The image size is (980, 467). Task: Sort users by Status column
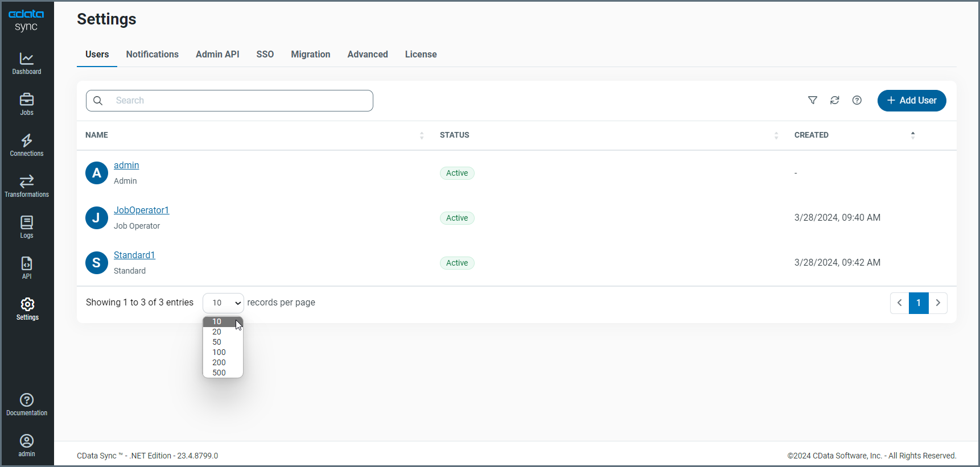[776, 135]
